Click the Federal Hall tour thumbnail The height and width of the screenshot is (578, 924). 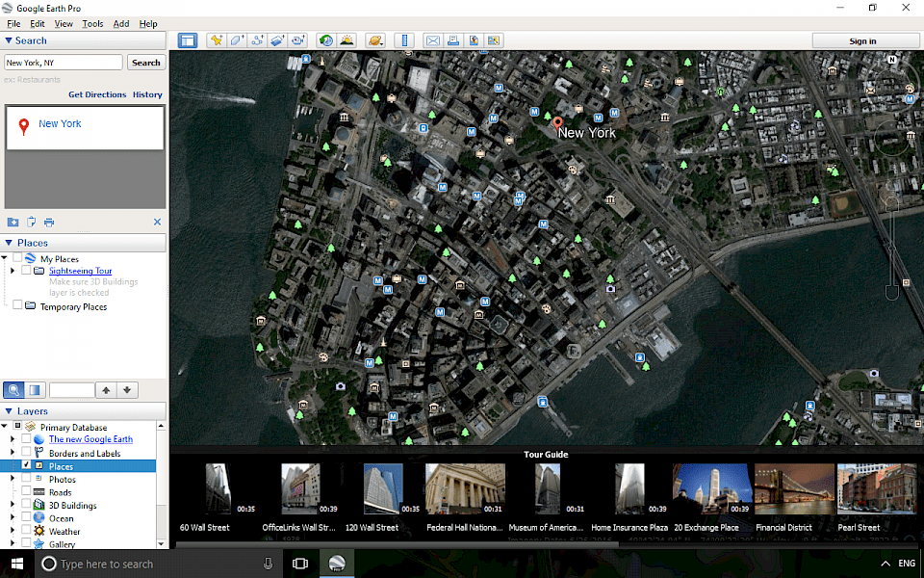click(x=466, y=488)
